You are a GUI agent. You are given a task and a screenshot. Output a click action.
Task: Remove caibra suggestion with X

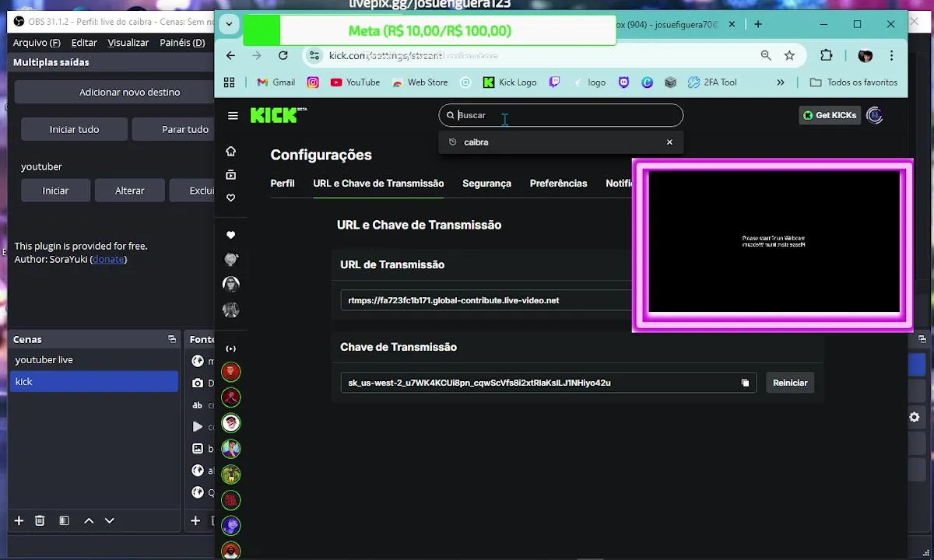(x=669, y=142)
